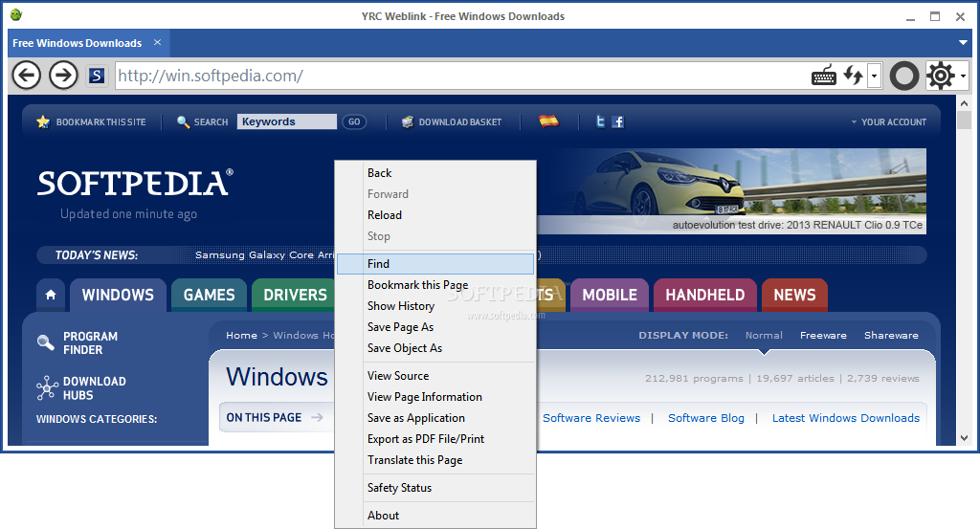The image size is (980, 529).
Task: Click the Program Finder magnifier icon
Action: pos(46,342)
